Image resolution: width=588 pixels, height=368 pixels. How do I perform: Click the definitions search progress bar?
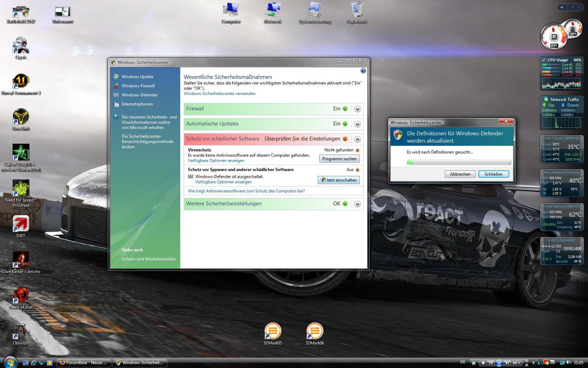tap(459, 163)
